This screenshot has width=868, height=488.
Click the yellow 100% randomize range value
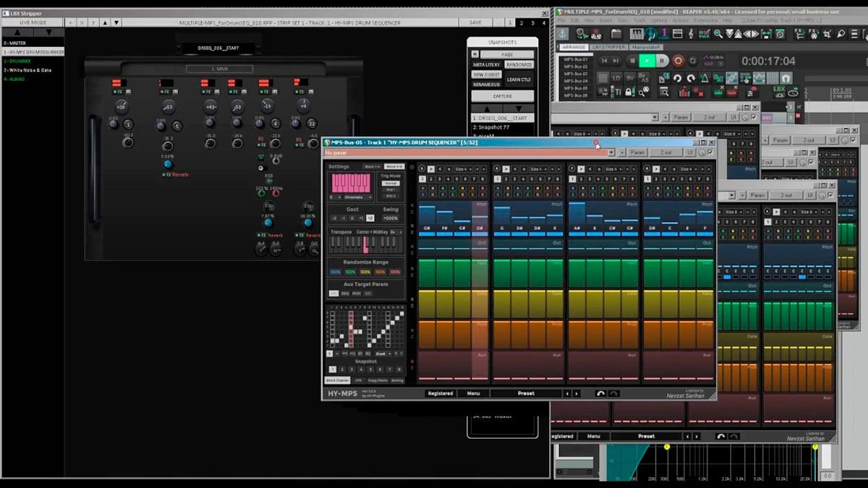pyautogui.click(x=365, y=272)
